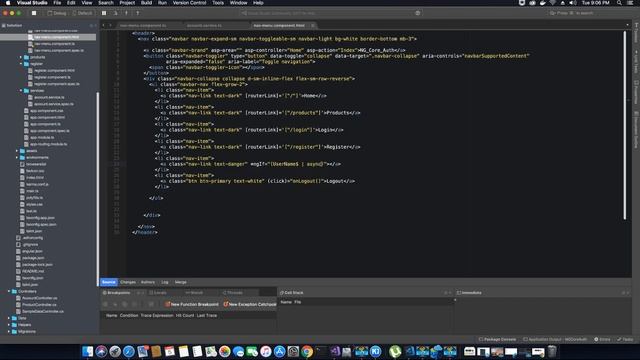Open uTorrent from the Dock
Screen dimensions: 640x360
pos(395,351)
